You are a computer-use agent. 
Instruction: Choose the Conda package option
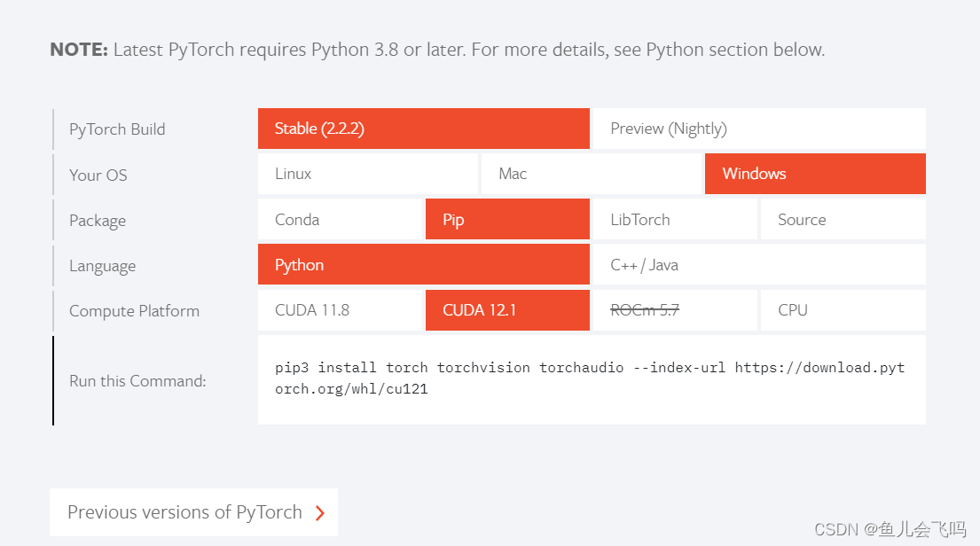tap(340, 220)
